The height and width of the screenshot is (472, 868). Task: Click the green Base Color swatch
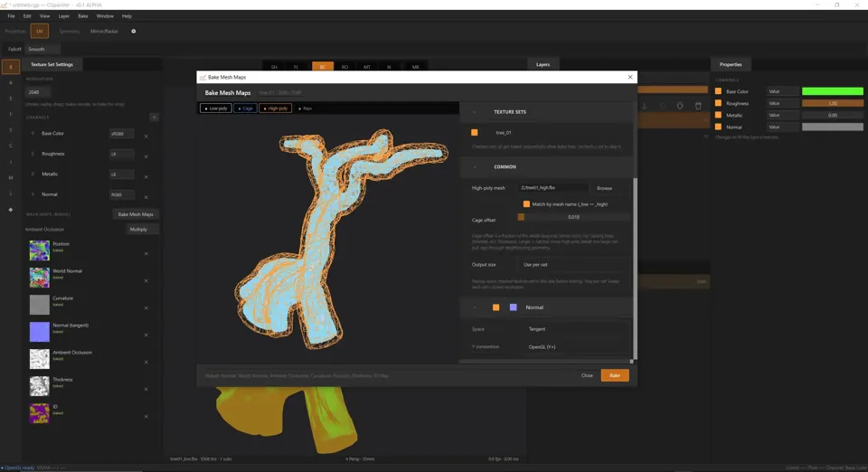(x=833, y=91)
